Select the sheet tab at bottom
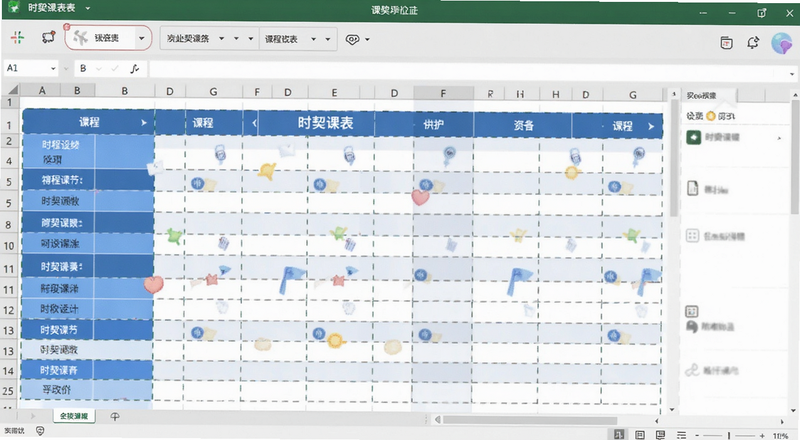Image resolution: width=800 pixels, height=440 pixels. [x=74, y=416]
